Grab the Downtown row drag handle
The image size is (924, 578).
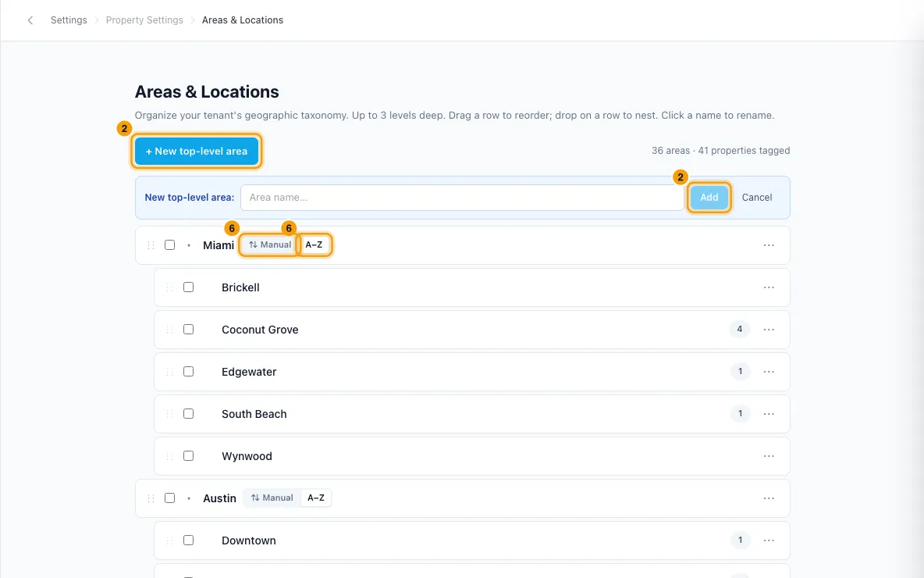[x=169, y=541]
